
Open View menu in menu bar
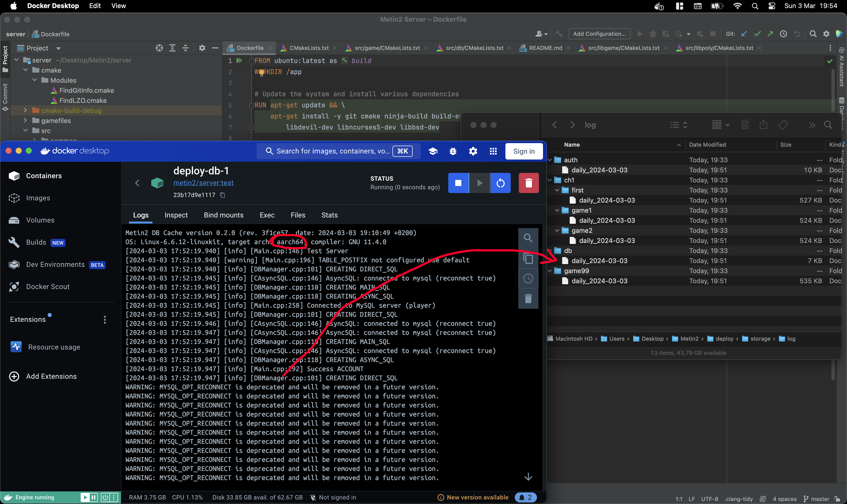click(118, 6)
